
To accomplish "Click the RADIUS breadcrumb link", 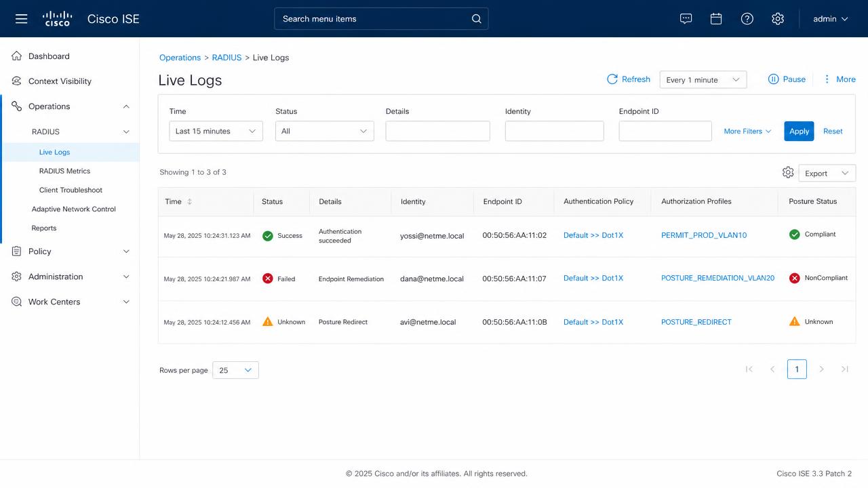I will [226, 58].
